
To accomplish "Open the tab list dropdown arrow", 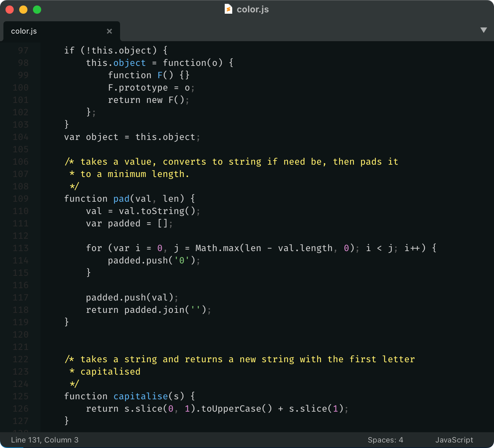I will [483, 30].
